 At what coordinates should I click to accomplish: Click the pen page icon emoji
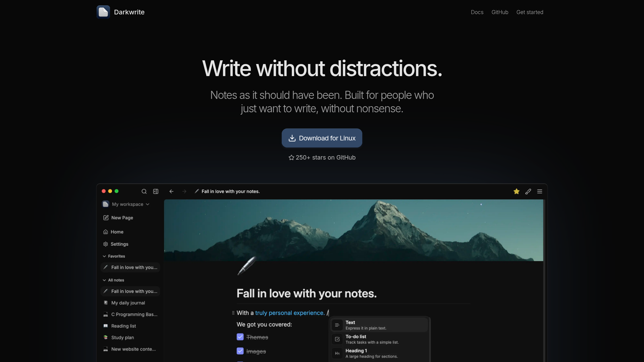(247, 266)
